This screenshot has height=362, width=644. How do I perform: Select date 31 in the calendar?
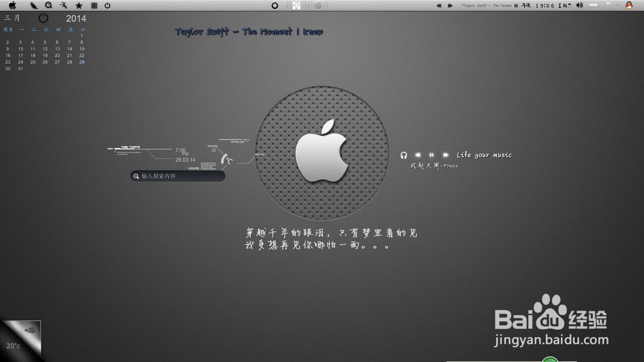(x=20, y=69)
